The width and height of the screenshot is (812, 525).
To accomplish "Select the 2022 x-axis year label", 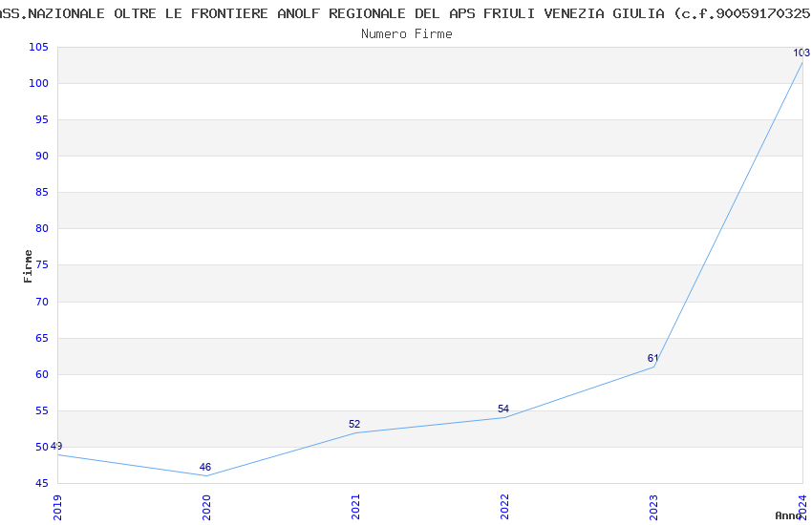I will pos(505,508).
